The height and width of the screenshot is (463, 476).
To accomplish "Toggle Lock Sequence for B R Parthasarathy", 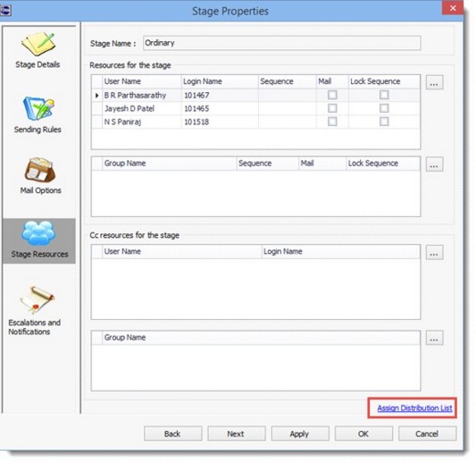I will 384,95.
